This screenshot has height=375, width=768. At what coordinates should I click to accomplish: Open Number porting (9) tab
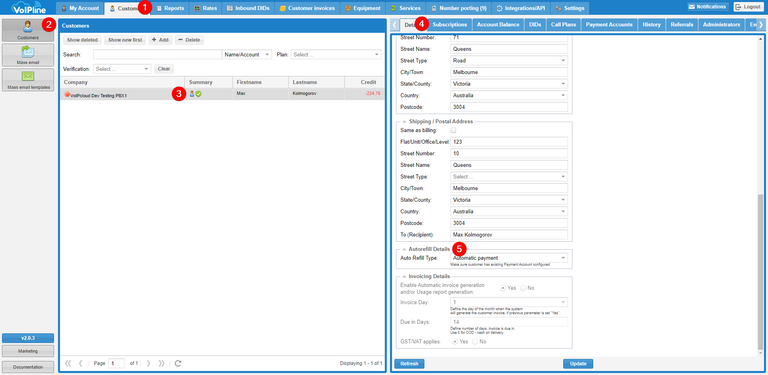point(458,8)
